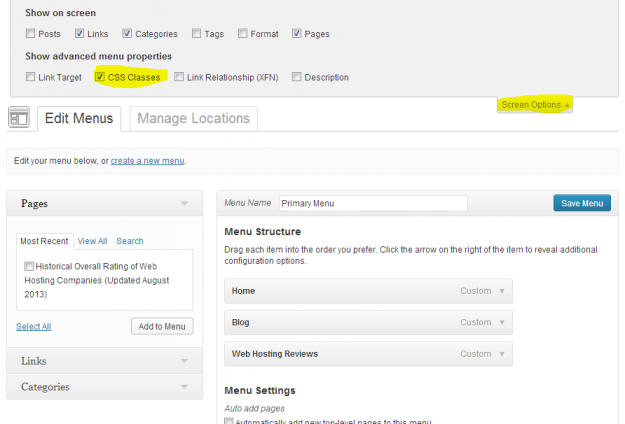Screen dimensions: 625x424
Task: Click the Links metabox title
Action: click(34, 361)
